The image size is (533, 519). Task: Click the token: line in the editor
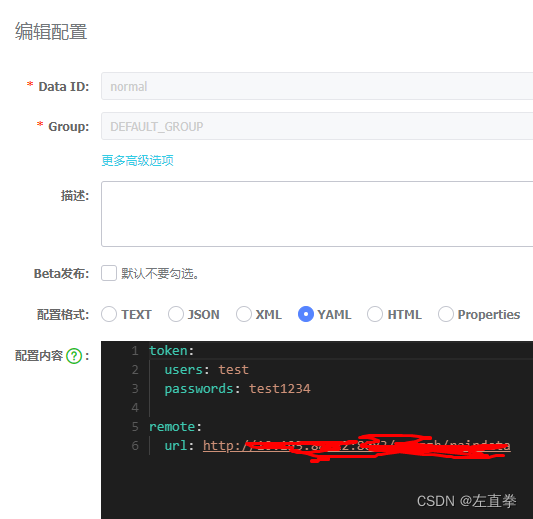coord(172,351)
